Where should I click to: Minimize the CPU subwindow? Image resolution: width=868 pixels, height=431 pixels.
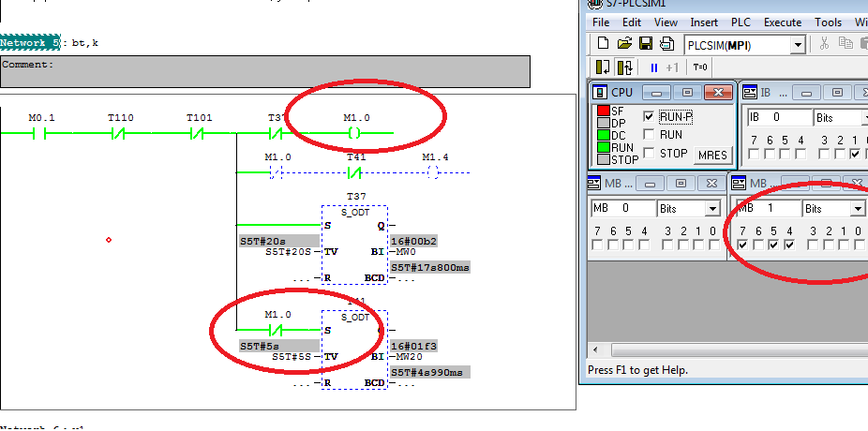tap(657, 93)
